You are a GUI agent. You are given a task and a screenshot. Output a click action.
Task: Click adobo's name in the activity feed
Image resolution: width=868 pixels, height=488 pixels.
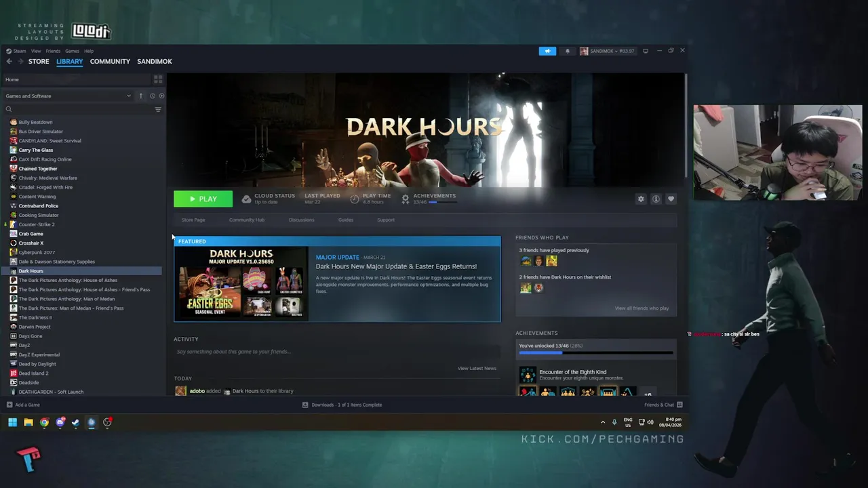(197, 391)
